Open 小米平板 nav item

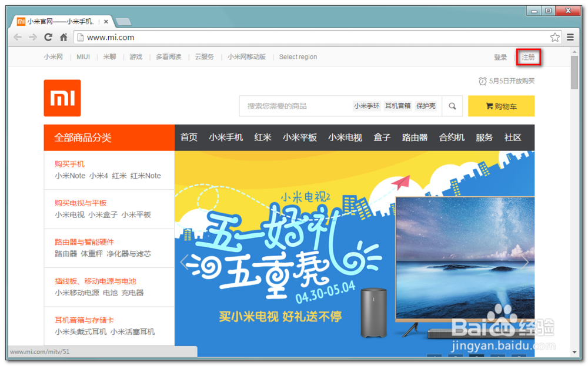[x=300, y=137]
